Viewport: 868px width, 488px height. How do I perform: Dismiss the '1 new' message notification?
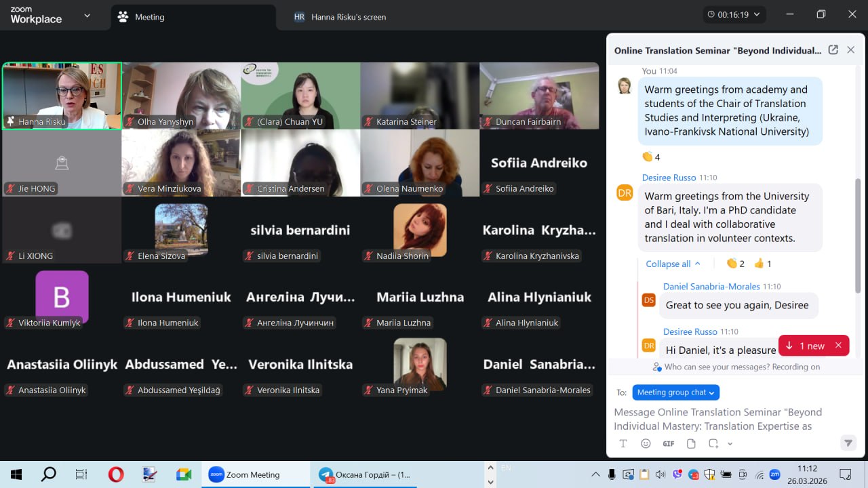838,346
